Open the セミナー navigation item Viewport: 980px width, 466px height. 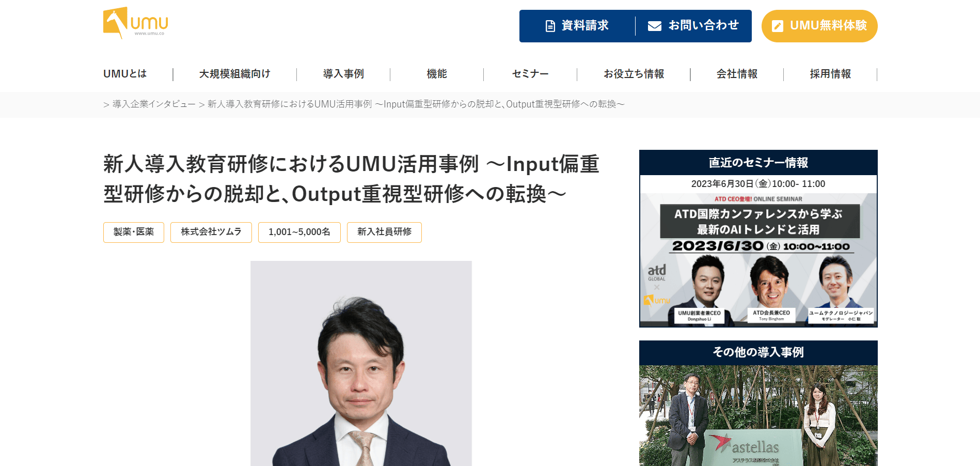point(530,74)
